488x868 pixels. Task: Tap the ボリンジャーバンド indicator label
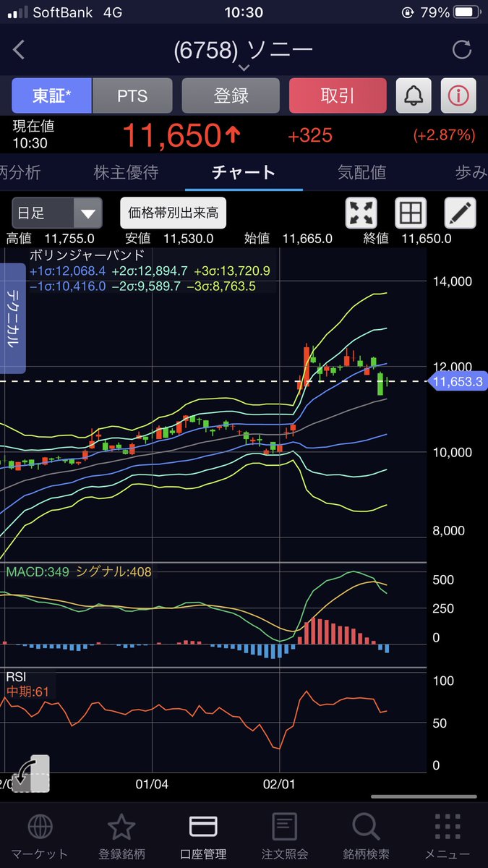pyautogui.click(x=87, y=255)
